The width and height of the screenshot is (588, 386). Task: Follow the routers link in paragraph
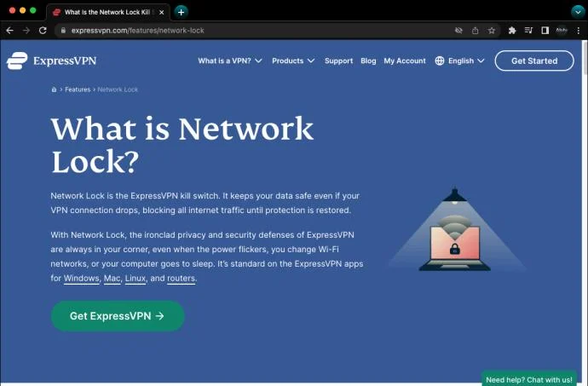point(182,279)
